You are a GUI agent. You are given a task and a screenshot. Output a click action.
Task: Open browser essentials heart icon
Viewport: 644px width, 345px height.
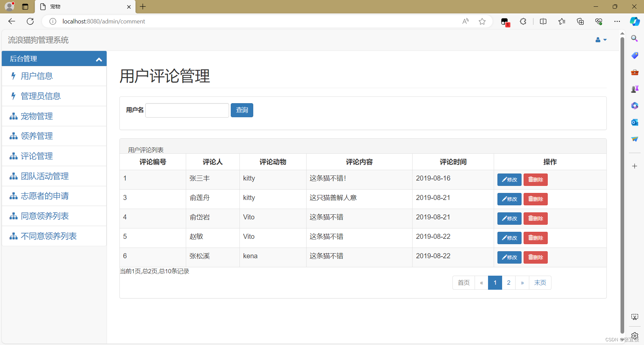(x=599, y=21)
